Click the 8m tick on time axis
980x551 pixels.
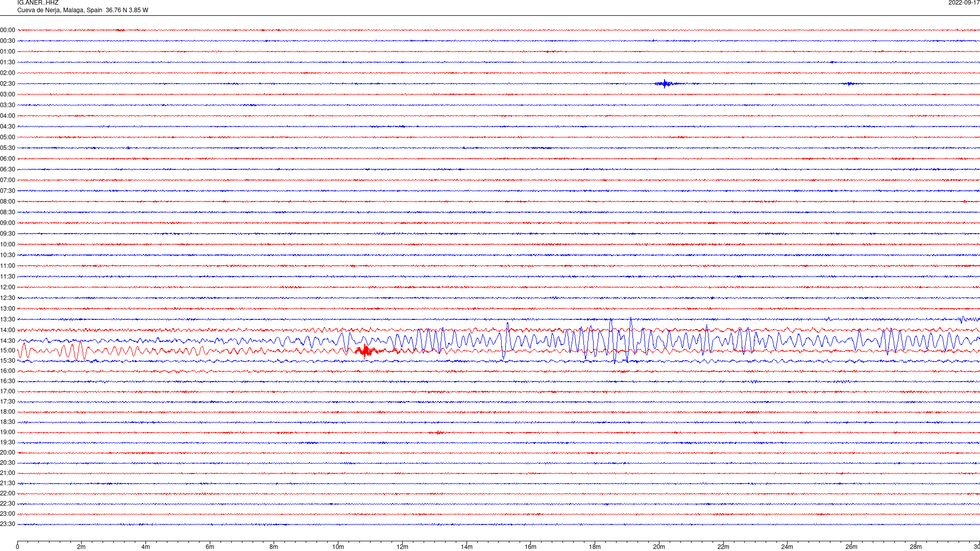[274, 547]
